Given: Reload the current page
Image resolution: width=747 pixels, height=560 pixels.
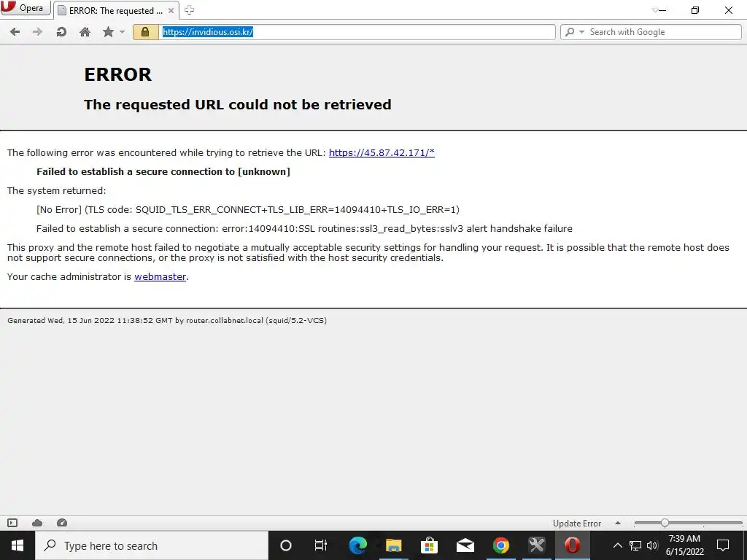Looking at the screenshot, I should (x=61, y=32).
